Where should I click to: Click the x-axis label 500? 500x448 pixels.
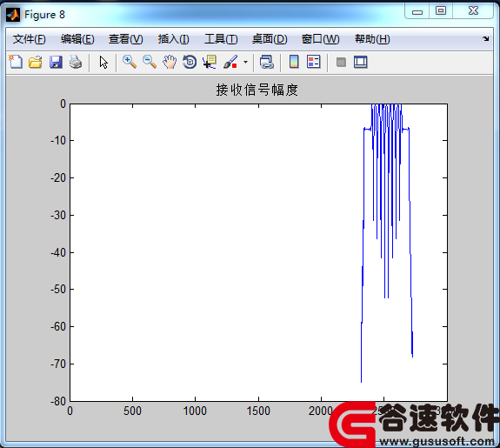[132, 411]
